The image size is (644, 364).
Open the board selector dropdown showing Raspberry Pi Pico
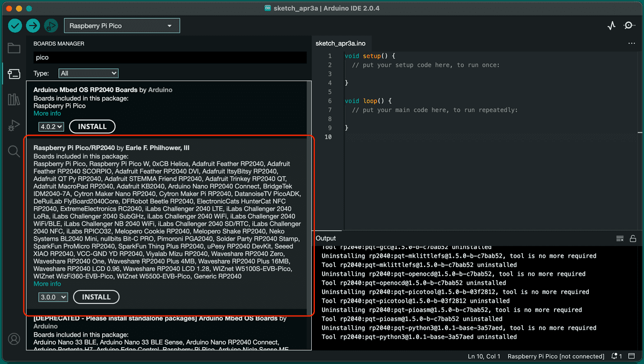122,25
